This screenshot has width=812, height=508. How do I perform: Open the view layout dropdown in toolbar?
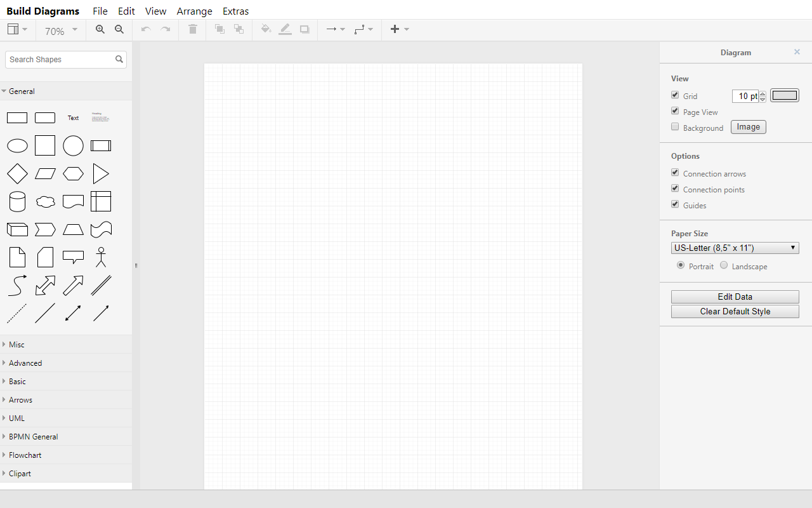17,29
